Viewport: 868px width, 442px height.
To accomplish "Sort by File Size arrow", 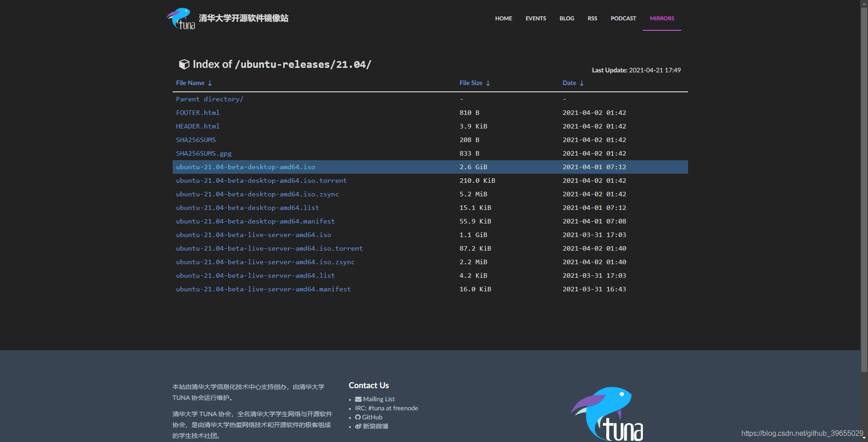I will click(488, 83).
